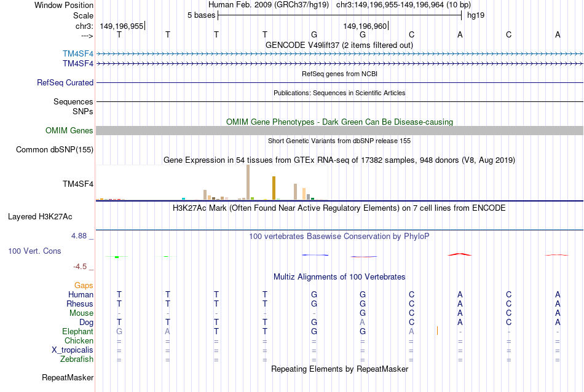Click the 149,196,960 ruler position
This screenshot has height=392, width=584.
365,26
